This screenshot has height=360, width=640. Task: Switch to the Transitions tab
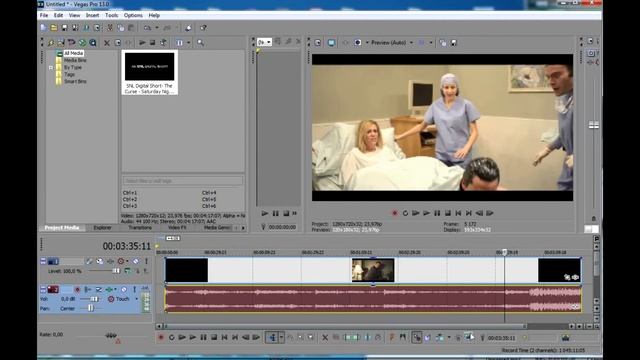click(140, 228)
